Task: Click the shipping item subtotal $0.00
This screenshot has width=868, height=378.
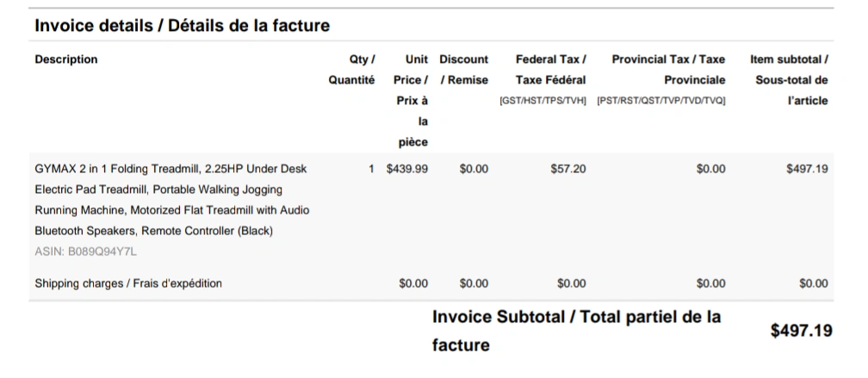Action: 814,284
